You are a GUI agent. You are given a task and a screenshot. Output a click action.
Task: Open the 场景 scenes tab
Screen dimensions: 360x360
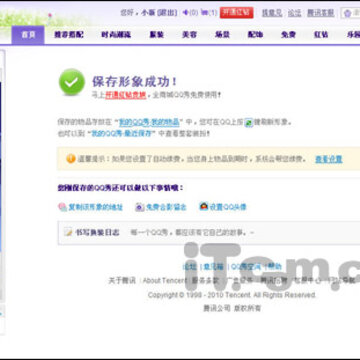click(x=222, y=35)
